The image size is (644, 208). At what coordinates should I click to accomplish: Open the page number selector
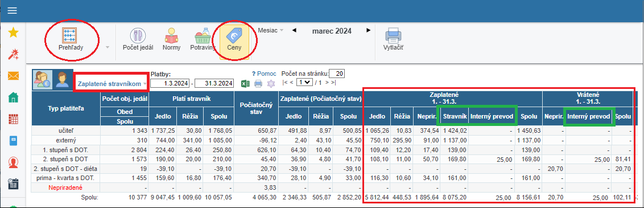[304, 83]
